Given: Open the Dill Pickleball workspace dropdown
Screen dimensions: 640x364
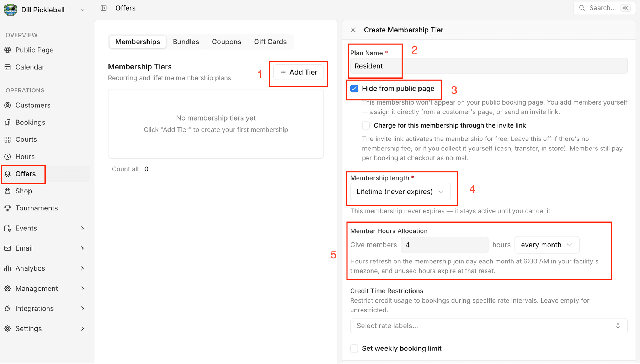Looking at the screenshot, I should click(82, 10).
